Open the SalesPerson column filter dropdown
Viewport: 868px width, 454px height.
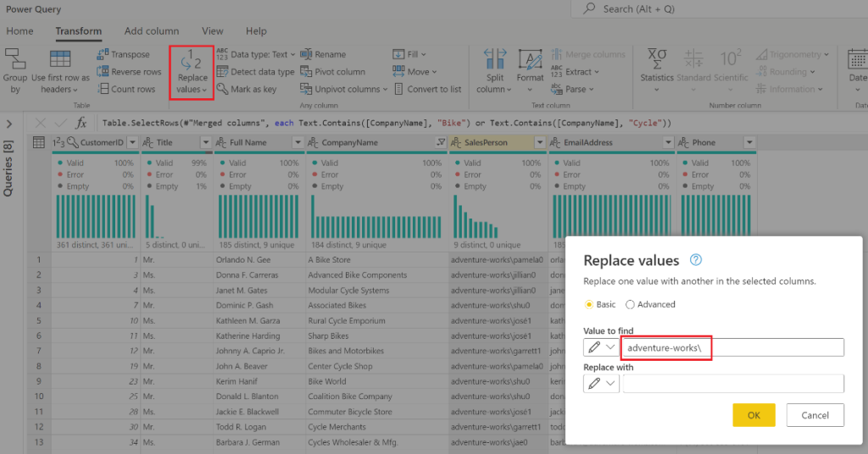click(x=540, y=142)
